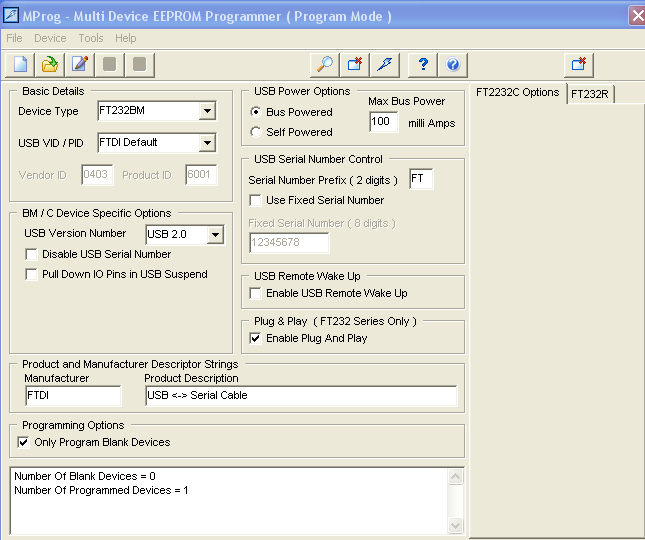The height and width of the screenshot is (540, 645).
Task: Close the MProg window
Action: (637, 16)
